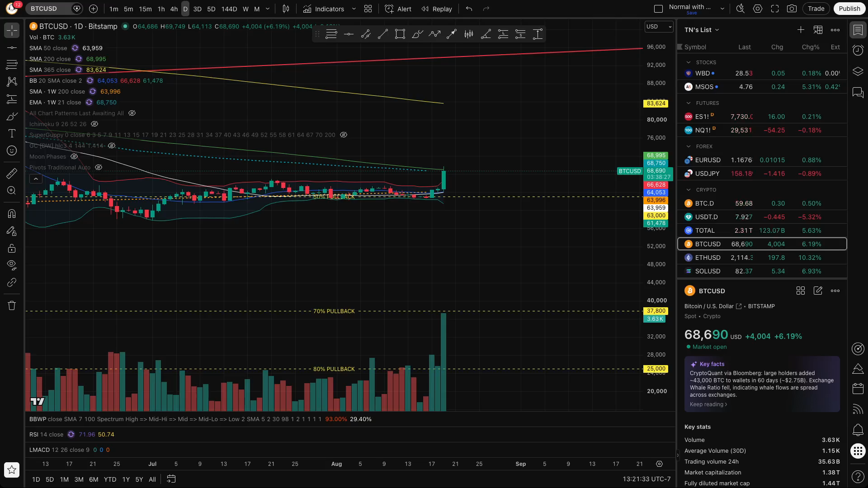868x488 pixels.
Task: Click the Undo arrow
Action: [x=469, y=9]
